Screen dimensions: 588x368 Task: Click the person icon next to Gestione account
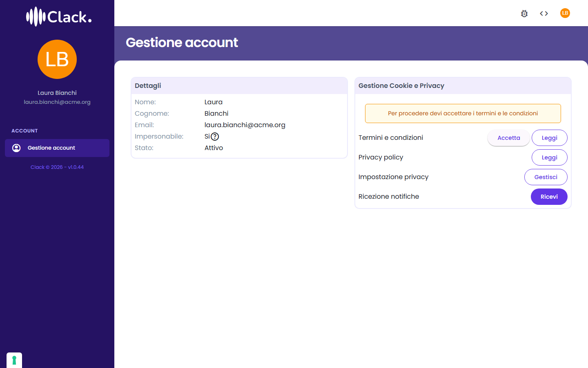point(16,148)
